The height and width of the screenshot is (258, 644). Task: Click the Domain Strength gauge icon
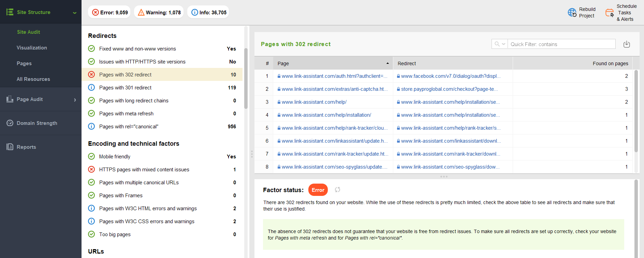[x=10, y=123]
